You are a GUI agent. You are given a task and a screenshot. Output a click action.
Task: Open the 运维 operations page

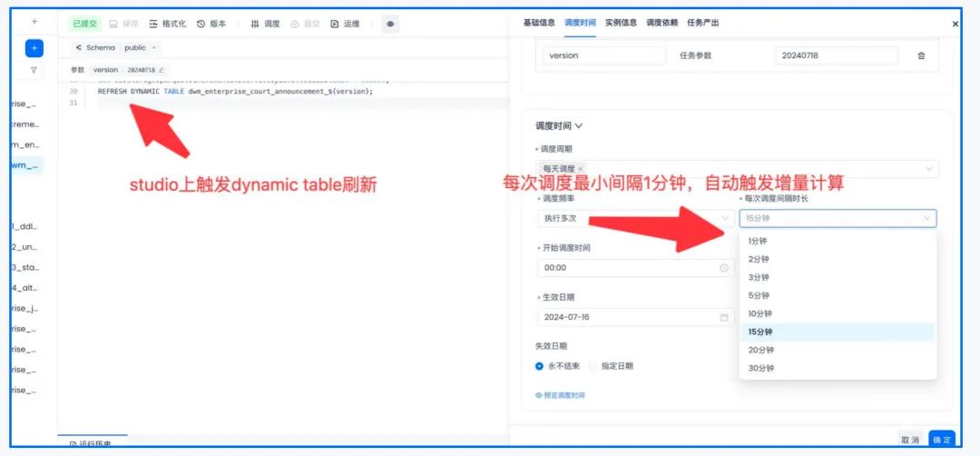pos(348,24)
